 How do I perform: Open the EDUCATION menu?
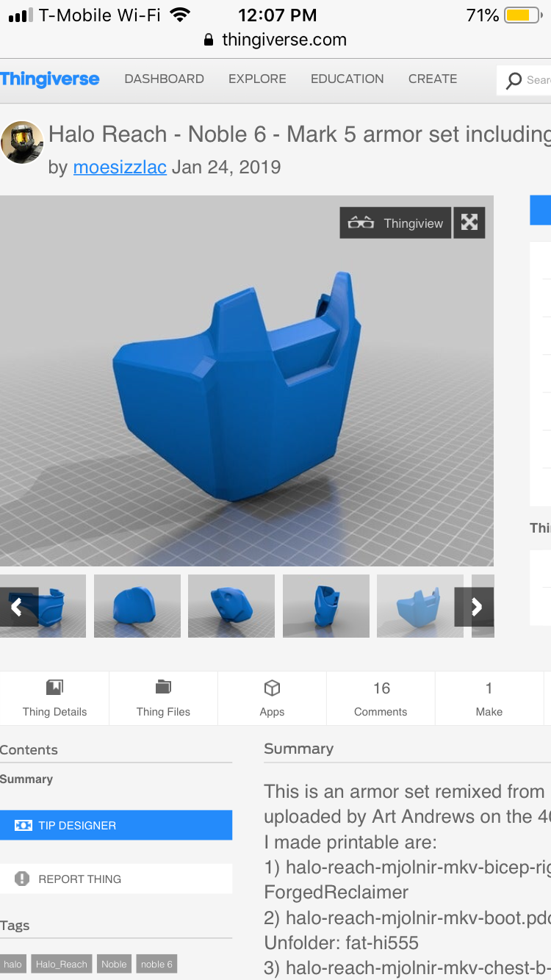point(347,79)
